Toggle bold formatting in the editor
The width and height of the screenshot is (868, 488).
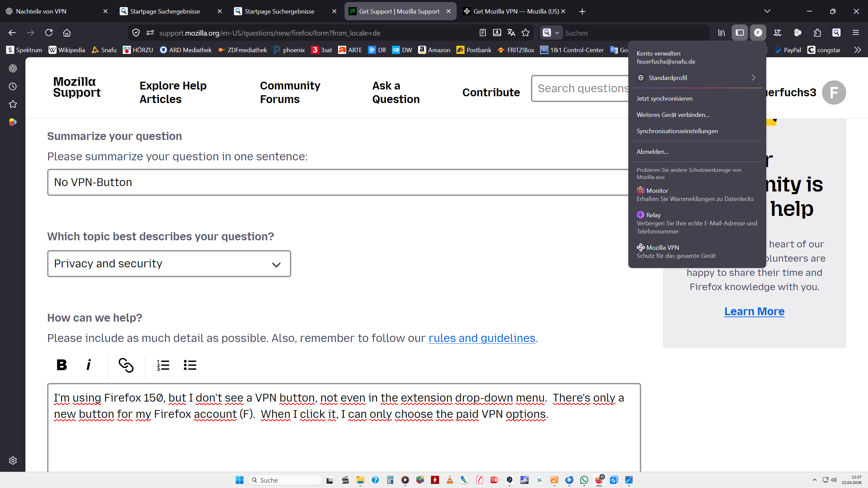(62, 365)
